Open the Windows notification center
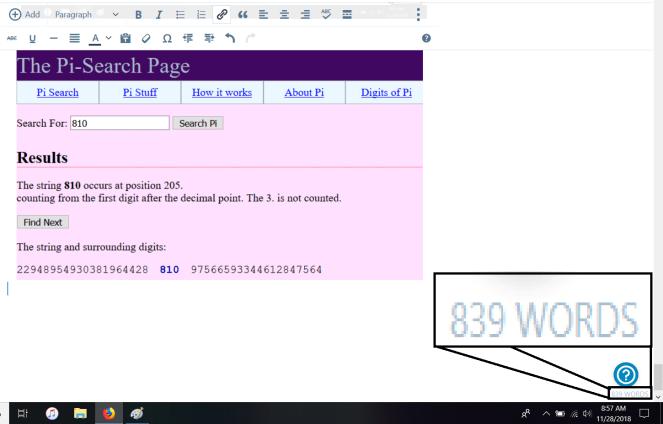The height and width of the screenshot is (424, 663). point(644,413)
